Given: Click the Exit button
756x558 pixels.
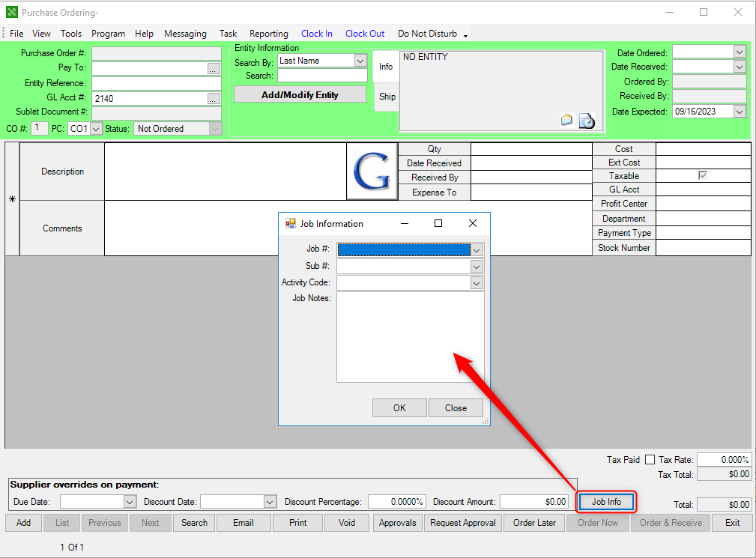Looking at the screenshot, I should click(x=732, y=523).
